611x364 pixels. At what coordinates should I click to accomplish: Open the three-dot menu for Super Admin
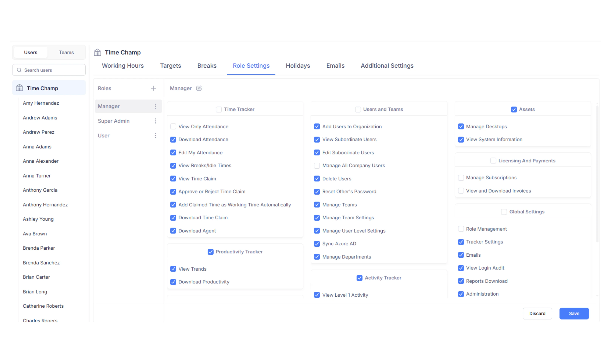tap(156, 121)
